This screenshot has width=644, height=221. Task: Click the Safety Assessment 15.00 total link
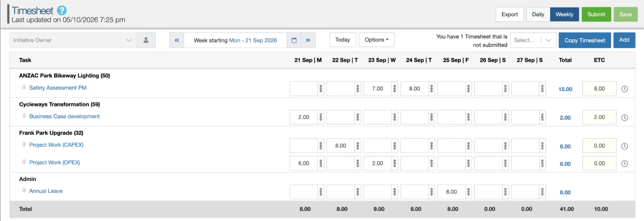(565, 89)
